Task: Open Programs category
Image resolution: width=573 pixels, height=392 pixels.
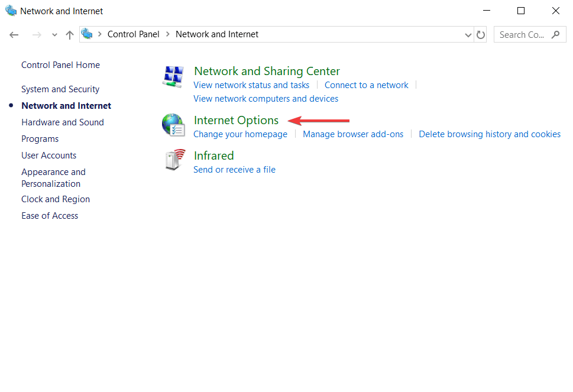Action: pyautogui.click(x=40, y=139)
